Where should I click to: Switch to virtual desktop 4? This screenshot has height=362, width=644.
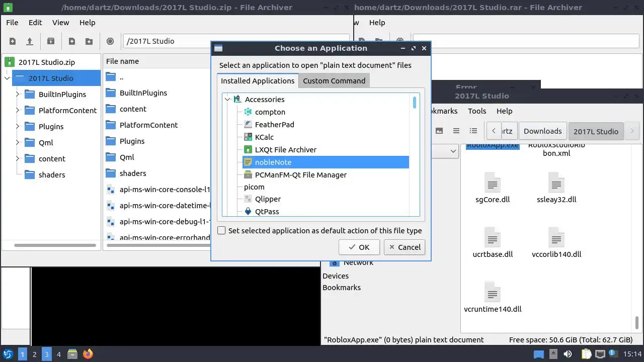pos(58,354)
